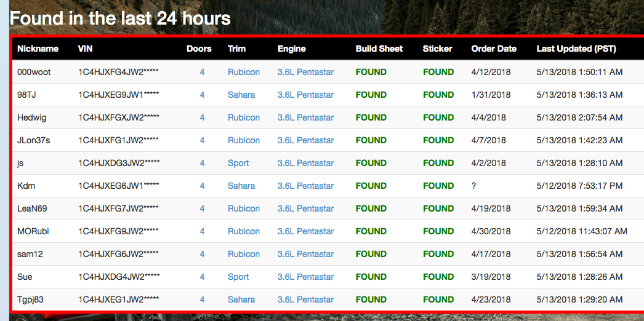This screenshot has width=644, height=321.
Task: Click the nickname 98TJ
Action: tap(27, 95)
